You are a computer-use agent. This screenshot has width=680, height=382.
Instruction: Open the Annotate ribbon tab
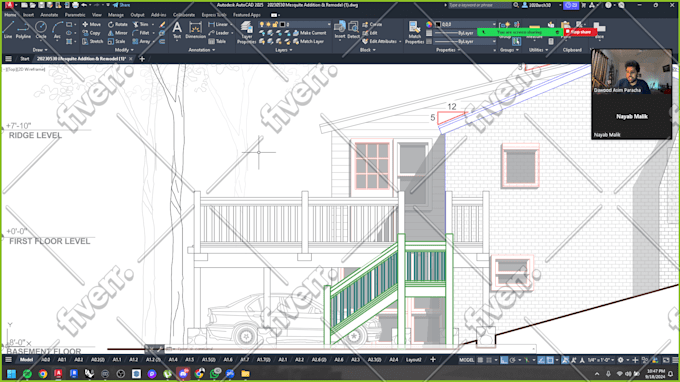49,15
